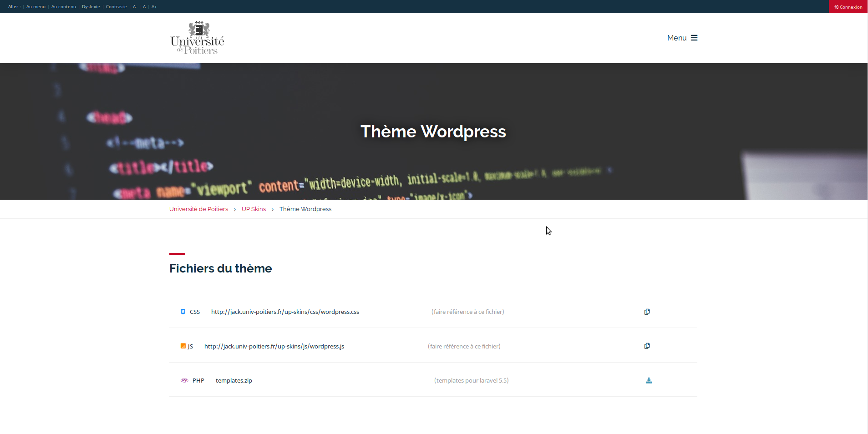The image size is (868, 434).
Task: Click the PHP label text
Action: (198, 380)
